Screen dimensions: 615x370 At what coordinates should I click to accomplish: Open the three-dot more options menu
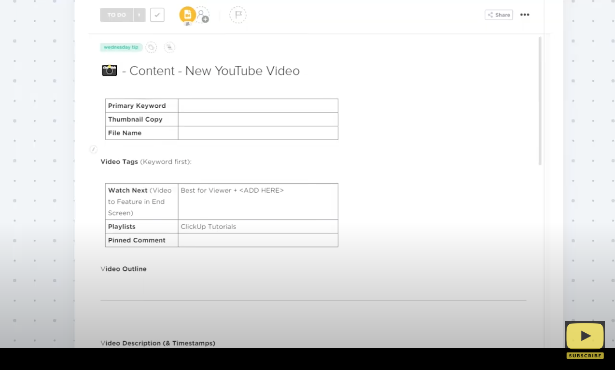(524, 15)
